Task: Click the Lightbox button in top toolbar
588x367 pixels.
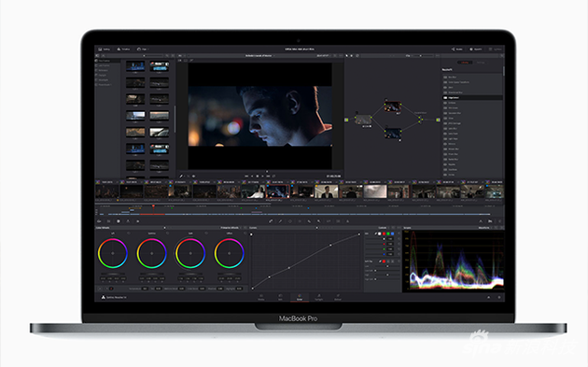Action: pos(496,49)
